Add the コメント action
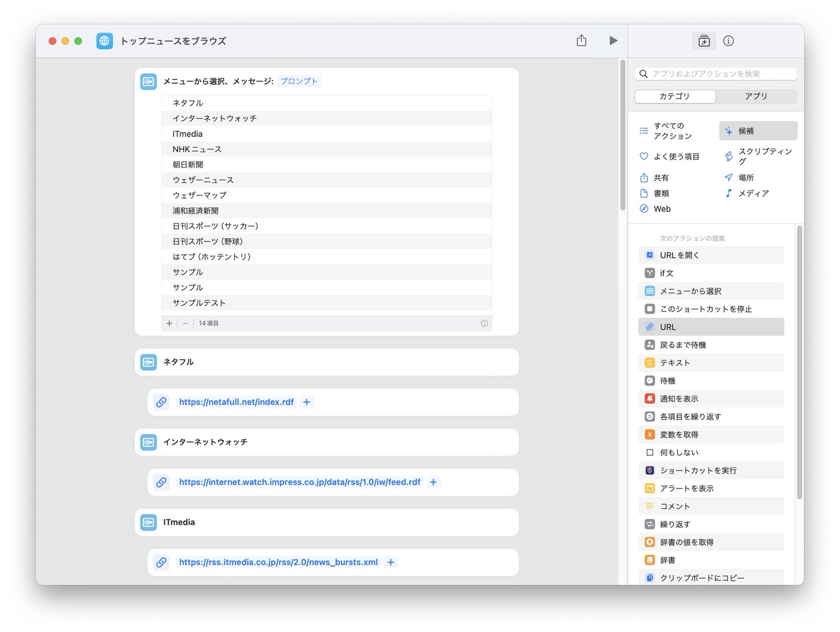This screenshot has width=840, height=632. [x=711, y=506]
